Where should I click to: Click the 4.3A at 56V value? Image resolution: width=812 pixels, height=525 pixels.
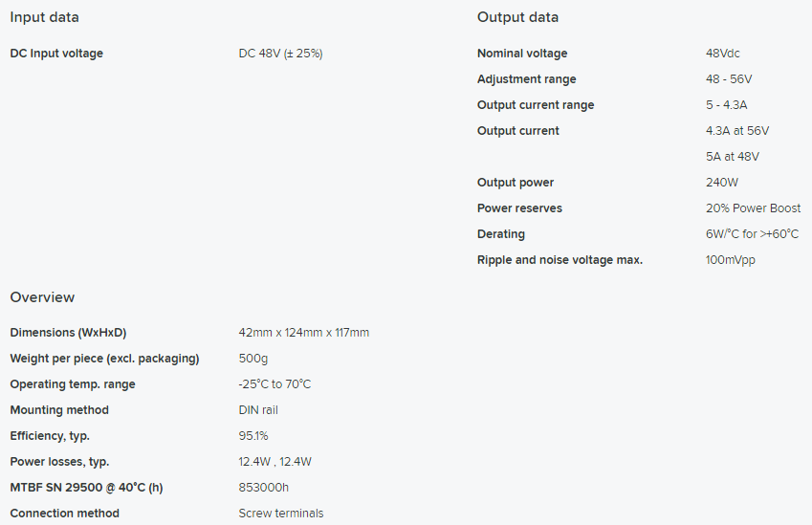(736, 131)
